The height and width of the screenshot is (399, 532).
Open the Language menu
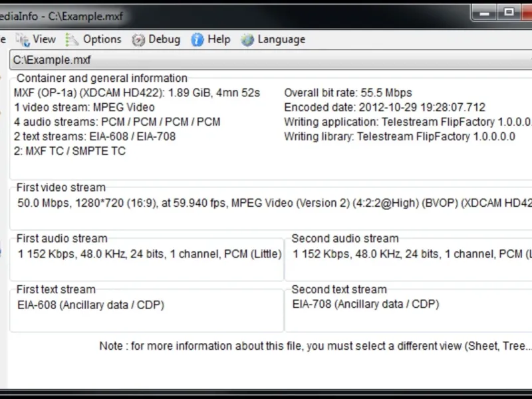click(x=281, y=39)
